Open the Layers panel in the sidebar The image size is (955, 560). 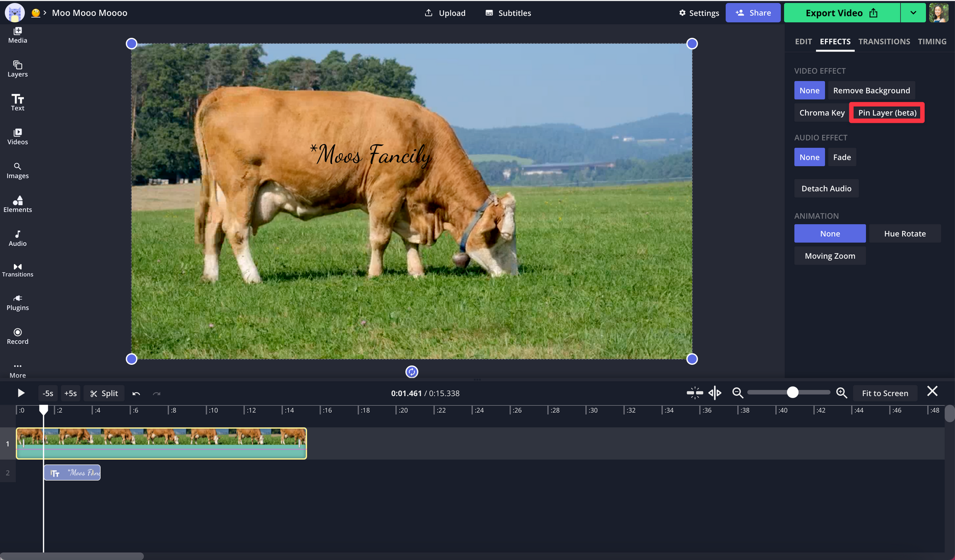pyautogui.click(x=18, y=68)
